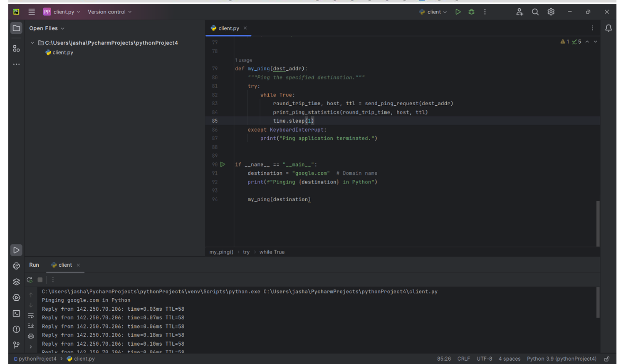Close the client.py editor tab
The width and height of the screenshot is (631, 364).
tap(245, 28)
